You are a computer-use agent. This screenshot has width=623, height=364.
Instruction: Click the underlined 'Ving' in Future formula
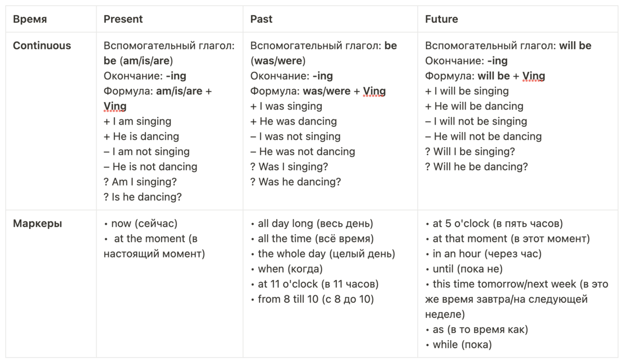pyautogui.click(x=534, y=76)
